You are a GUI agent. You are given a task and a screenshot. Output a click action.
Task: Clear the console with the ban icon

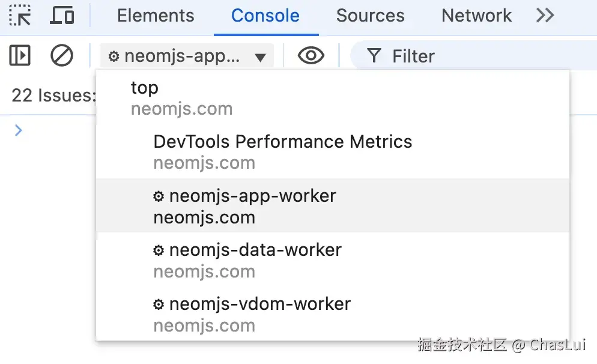(x=61, y=56)
